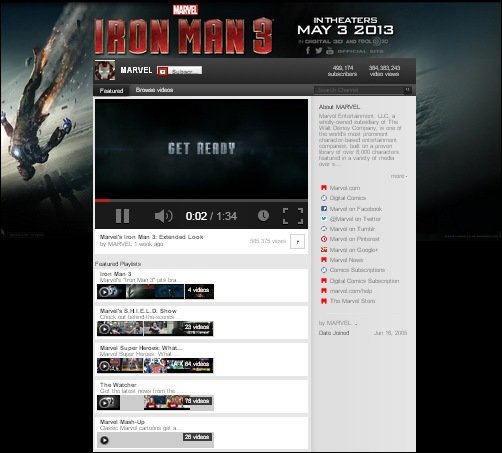Expand the video options dropdown next to views

(x=297, y=241)
